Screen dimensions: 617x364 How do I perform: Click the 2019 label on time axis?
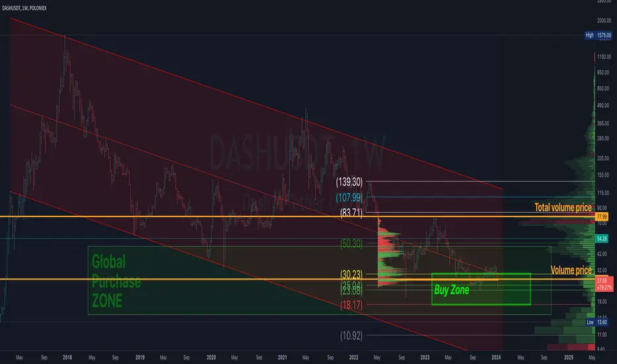pyautogui.click(x=140, y=357)
